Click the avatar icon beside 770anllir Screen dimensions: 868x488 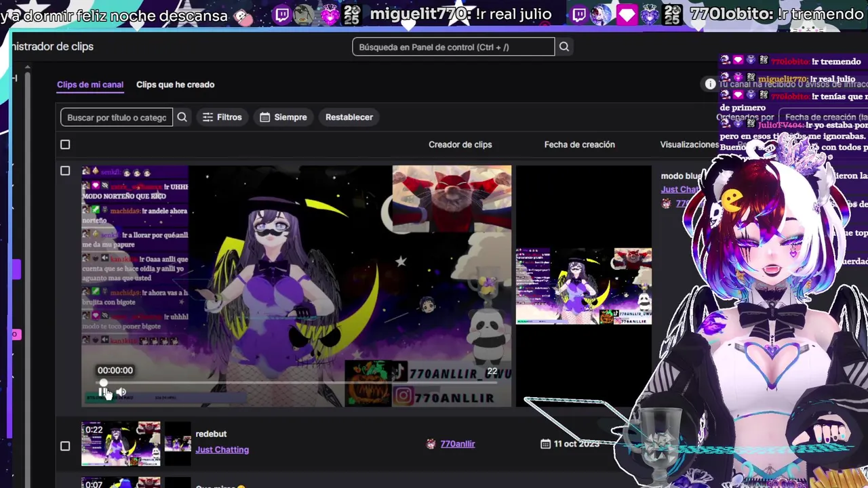(x=431, y=444)
